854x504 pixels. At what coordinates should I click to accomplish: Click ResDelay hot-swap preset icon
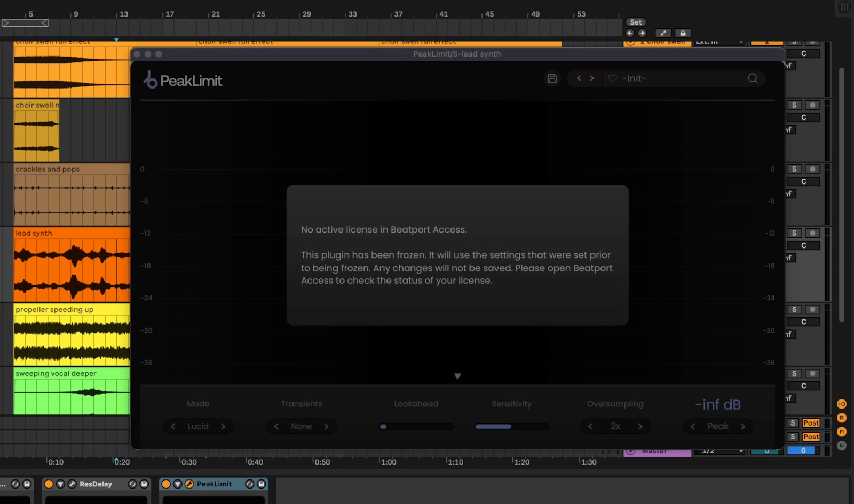coord(132,484)
